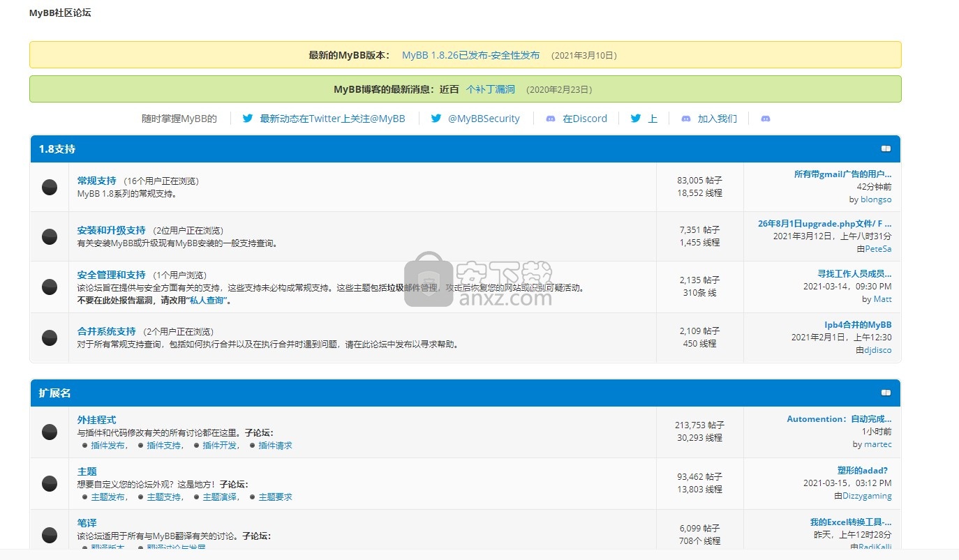This screenshot has width=959, height=560.
Task: Collapse the 扩展名 category
Action: click(886, 393)
